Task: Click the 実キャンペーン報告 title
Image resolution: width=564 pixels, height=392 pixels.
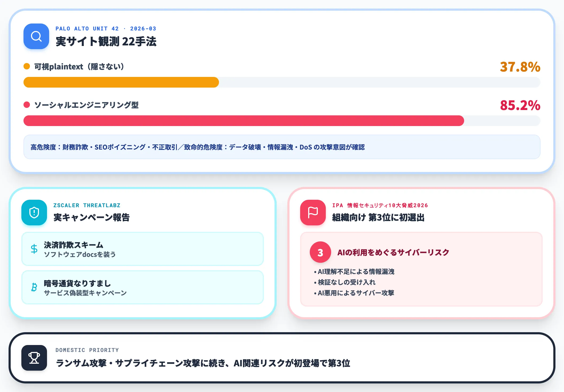Action: pos(92,217)
